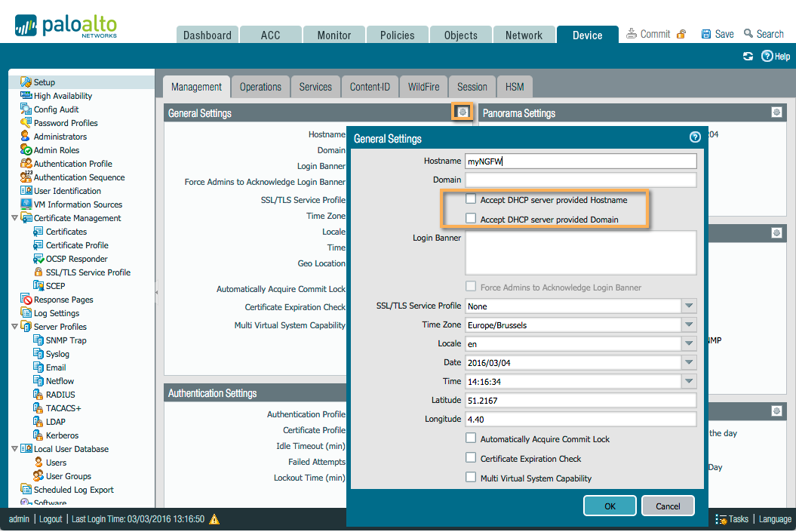
Task: Click High Availability icon
Action: coord(26,95)
